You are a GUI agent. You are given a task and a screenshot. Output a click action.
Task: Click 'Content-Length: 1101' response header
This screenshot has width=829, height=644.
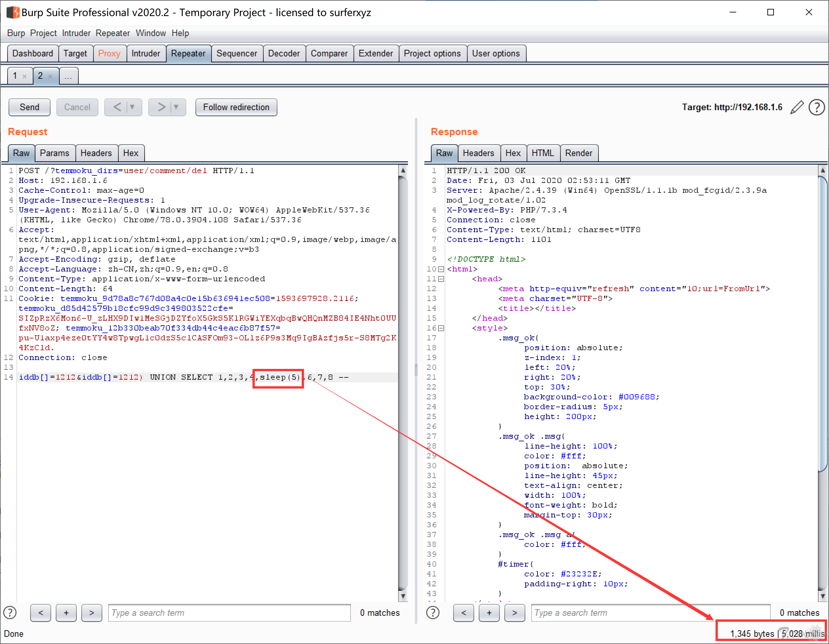[499, 239]
